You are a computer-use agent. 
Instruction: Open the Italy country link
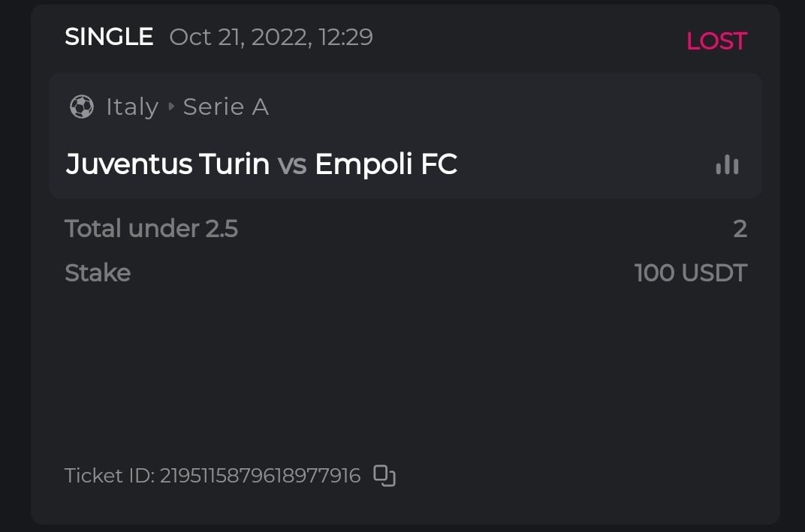[x=131, y=107]
